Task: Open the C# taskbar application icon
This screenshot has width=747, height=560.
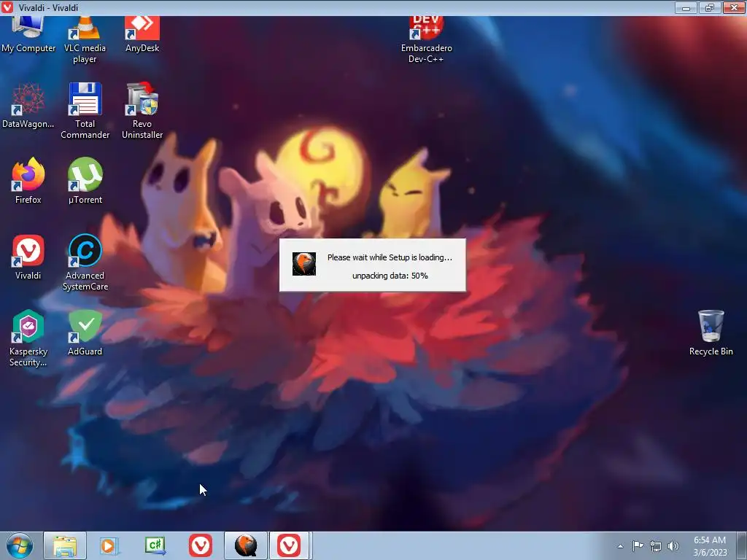Action: pyautogui.click(x=155, y=545)
